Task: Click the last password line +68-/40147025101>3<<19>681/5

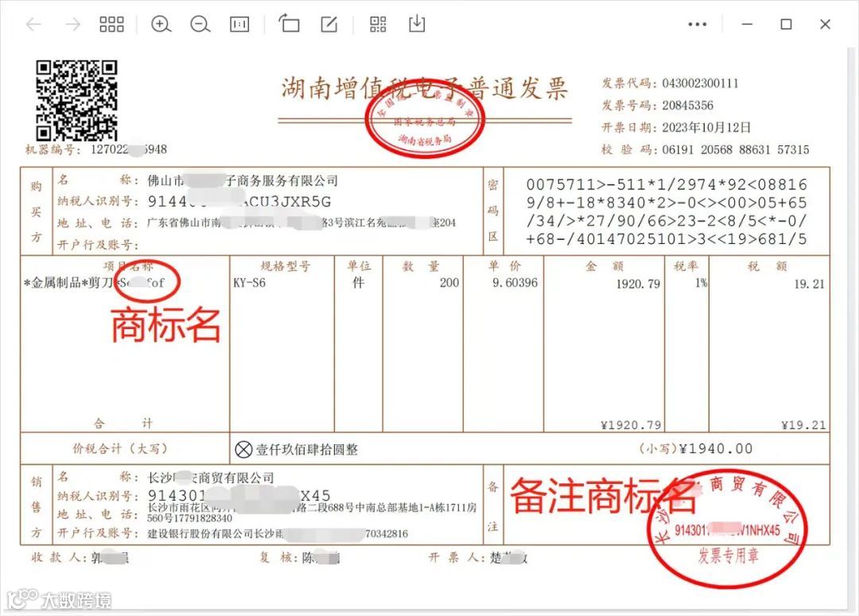Action: click(667, 238)
